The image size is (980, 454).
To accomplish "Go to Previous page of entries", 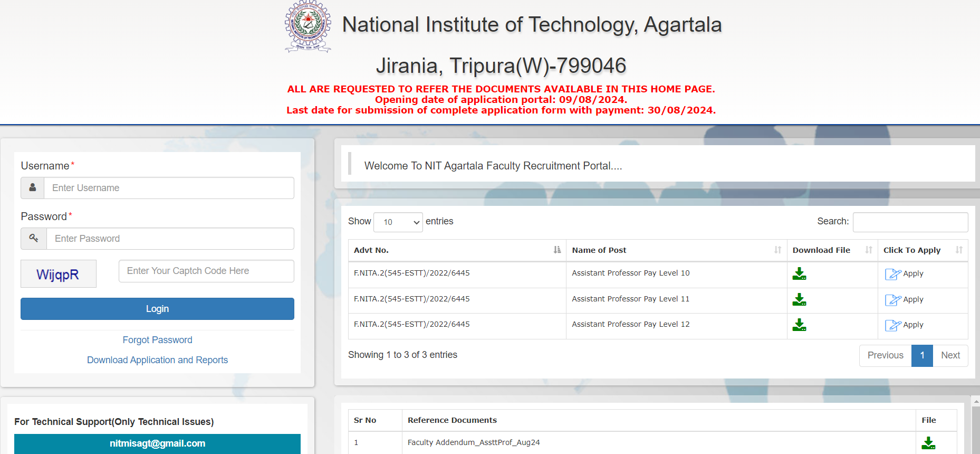I will [x=886, y=355].
